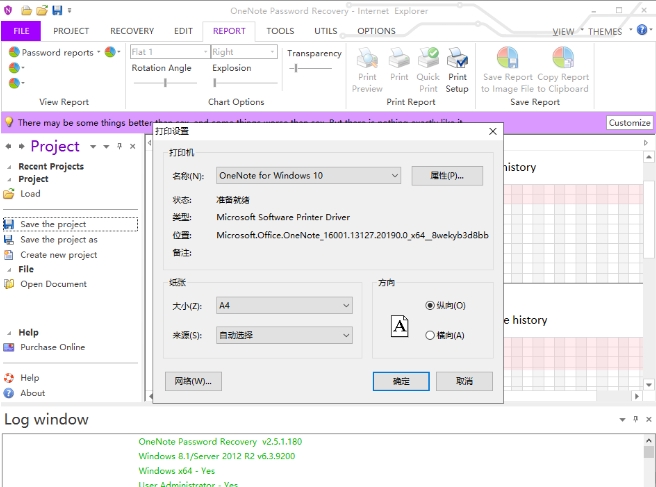Cancel the print setup dialog
This screenshot has width=656, height=487.
[x=464, y=381]
